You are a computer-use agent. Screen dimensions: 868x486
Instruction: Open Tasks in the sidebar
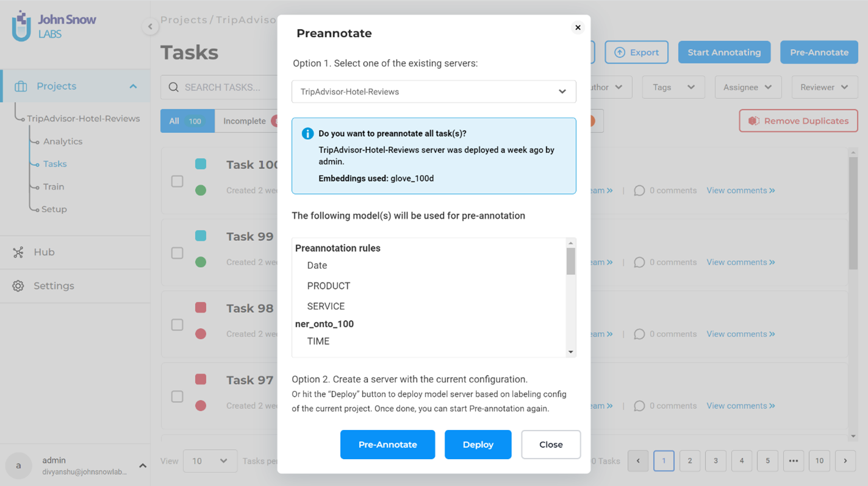pyautogui.click(x=55, y=164)
